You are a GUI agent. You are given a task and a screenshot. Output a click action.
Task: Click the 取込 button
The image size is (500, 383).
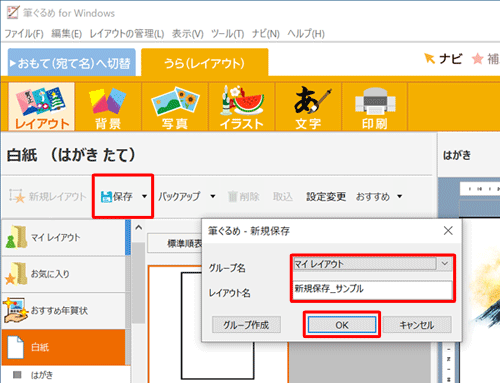[x=283, y=197]
